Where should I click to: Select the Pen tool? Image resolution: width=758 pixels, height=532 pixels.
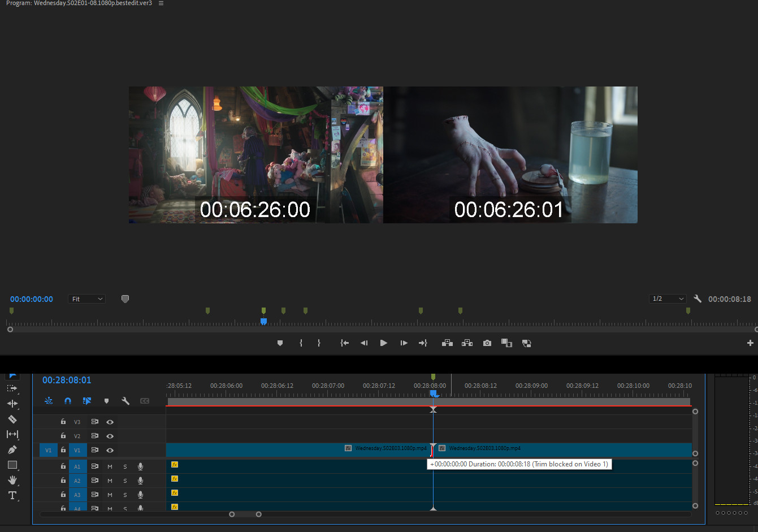[12, 449]
